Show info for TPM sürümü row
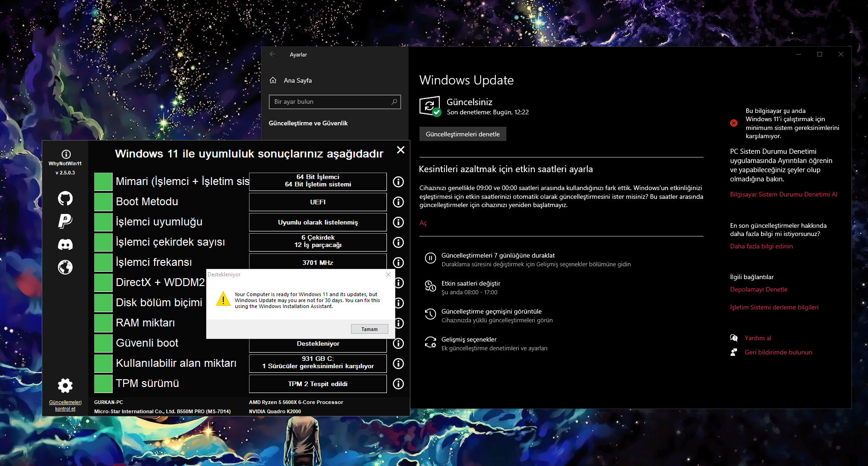The image size is (868, 466). tap(398, 384)
